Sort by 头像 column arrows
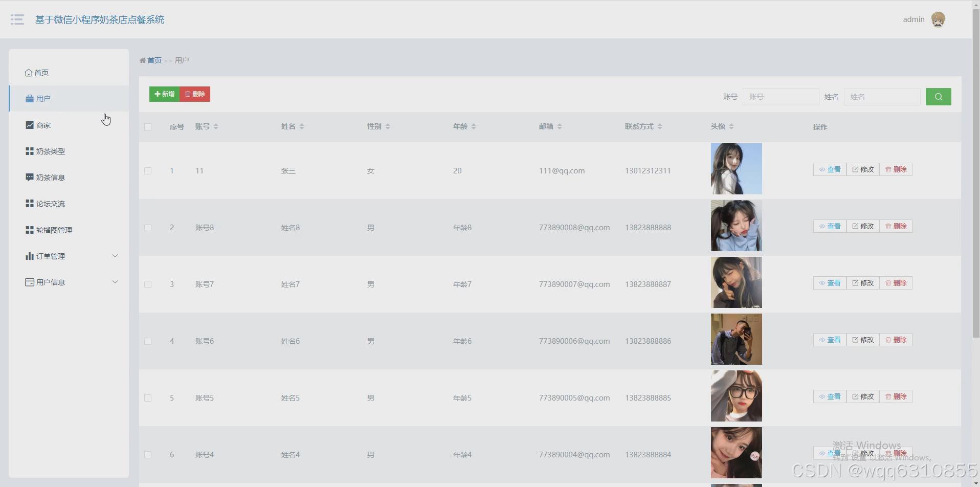 click(731, 126)
